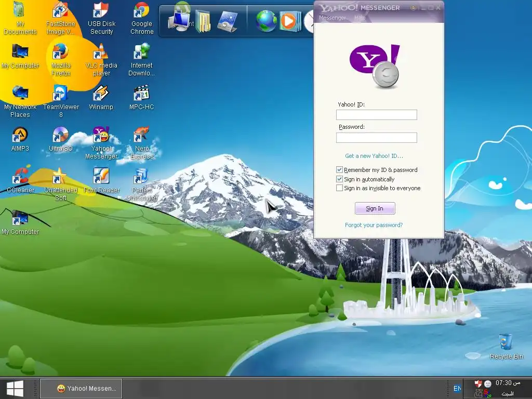
Task: Uncheck Remember my ID & password
Action: click(339, 170)
